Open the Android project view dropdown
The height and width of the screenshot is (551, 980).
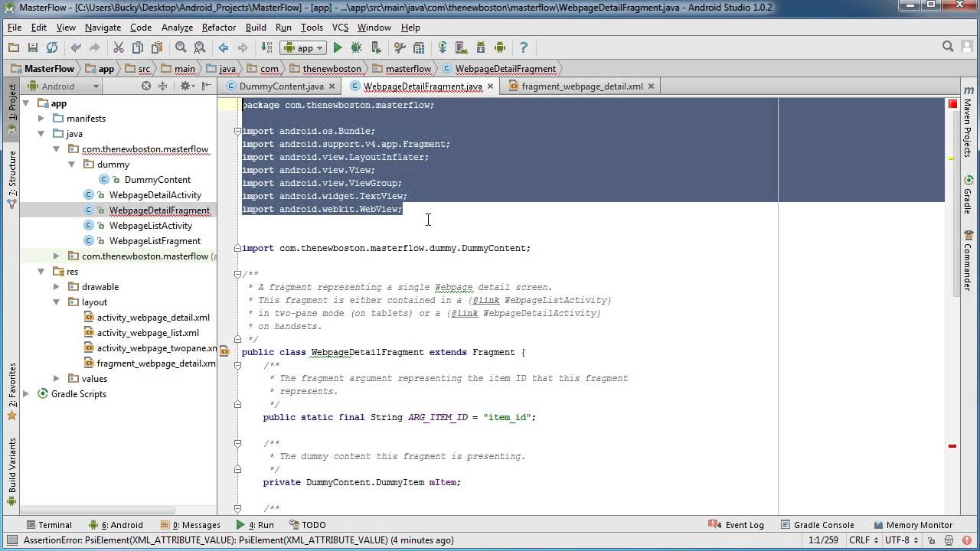point(64,86)
